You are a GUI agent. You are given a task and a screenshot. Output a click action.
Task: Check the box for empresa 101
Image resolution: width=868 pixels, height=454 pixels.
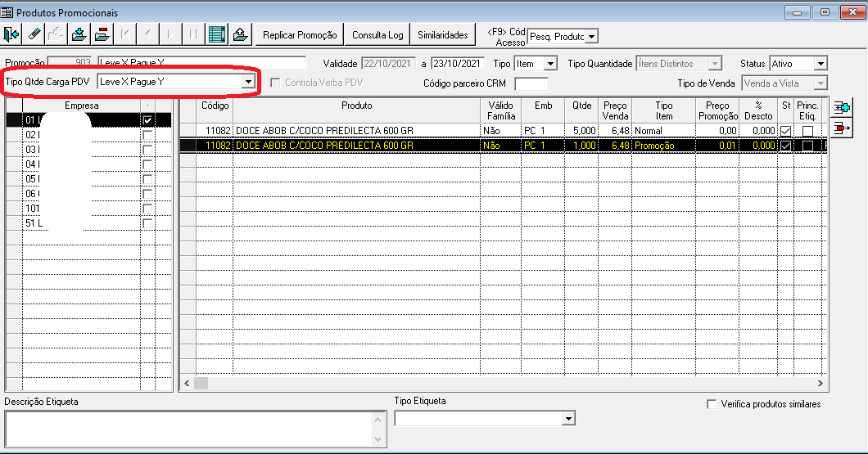147,209
